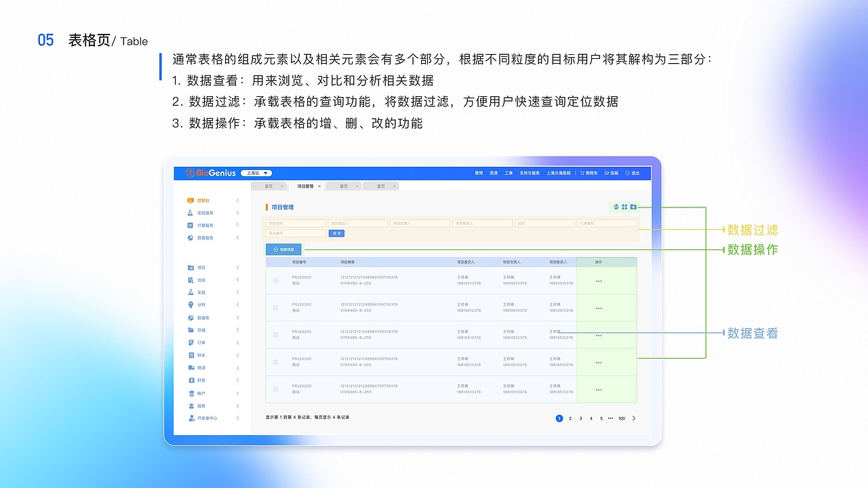
Task: Open the 信箱 mailbox
Action: pyautogui.click(x=612, y=174)
